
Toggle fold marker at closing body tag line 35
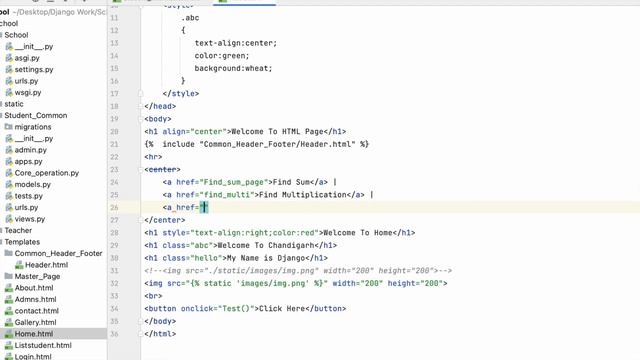click(x=141, y=321)
